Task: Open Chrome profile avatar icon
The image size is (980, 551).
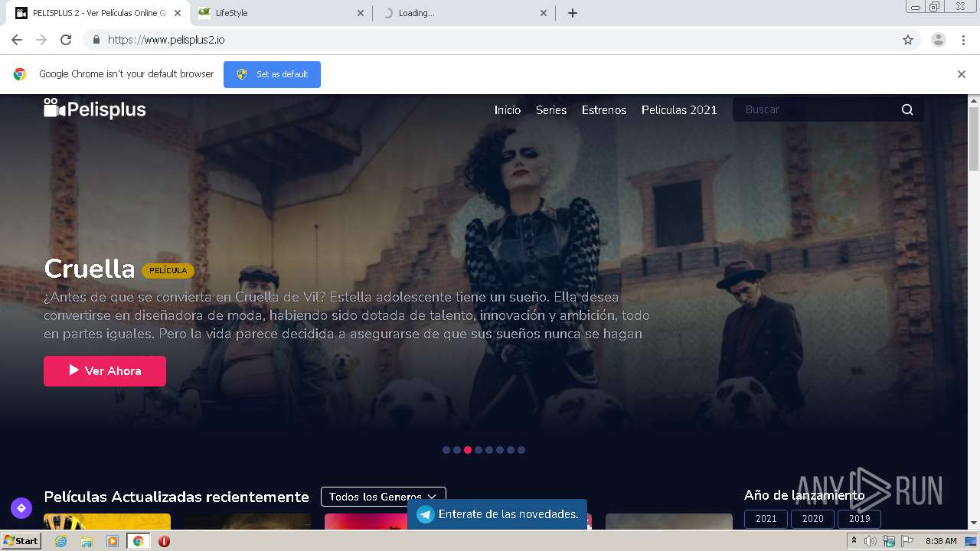Action: [939, 40]
